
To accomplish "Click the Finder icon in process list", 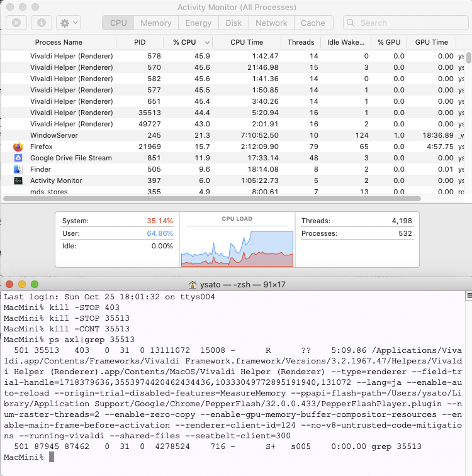I will pos(18,169).
